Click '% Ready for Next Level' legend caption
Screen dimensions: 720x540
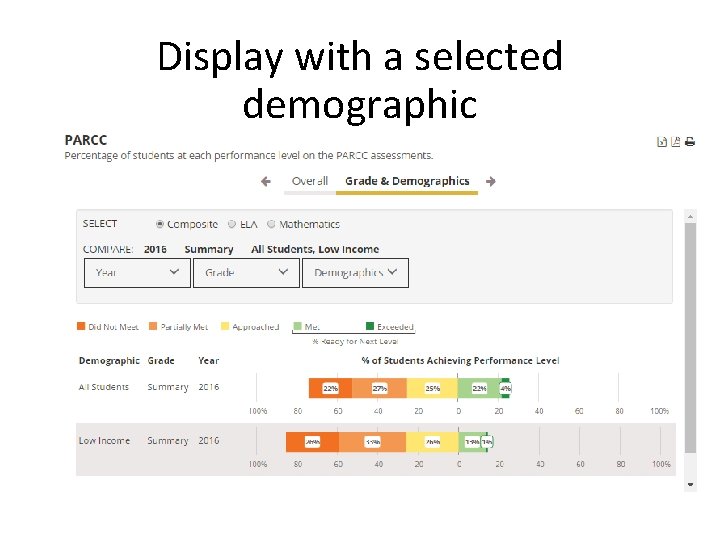tap(355, 341)
